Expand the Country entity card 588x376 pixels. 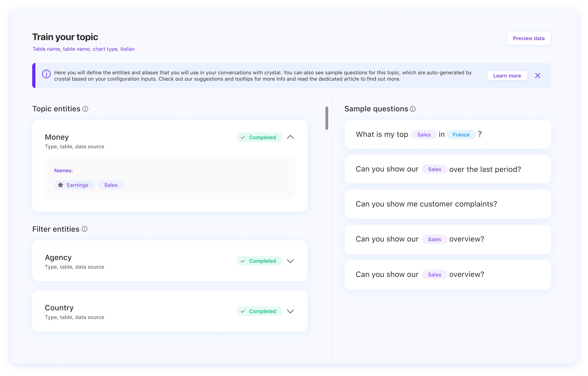[290, 311]
